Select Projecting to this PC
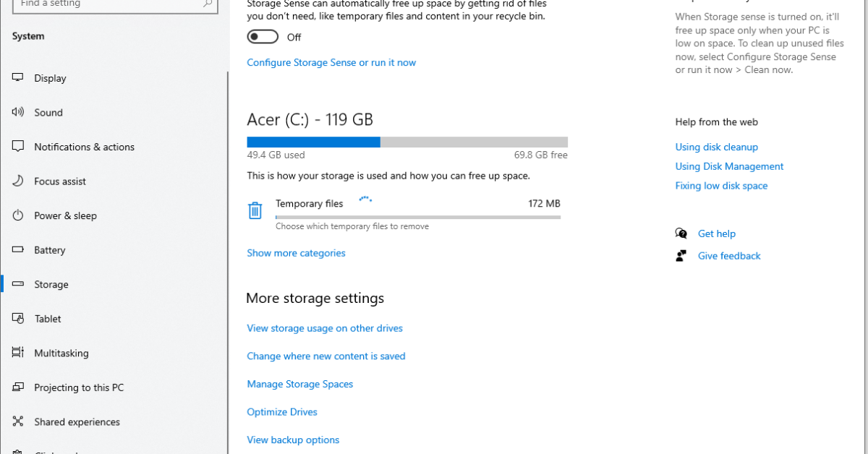Image resolution: width=868 pixels, height=454 pixels. pos(79,387)
